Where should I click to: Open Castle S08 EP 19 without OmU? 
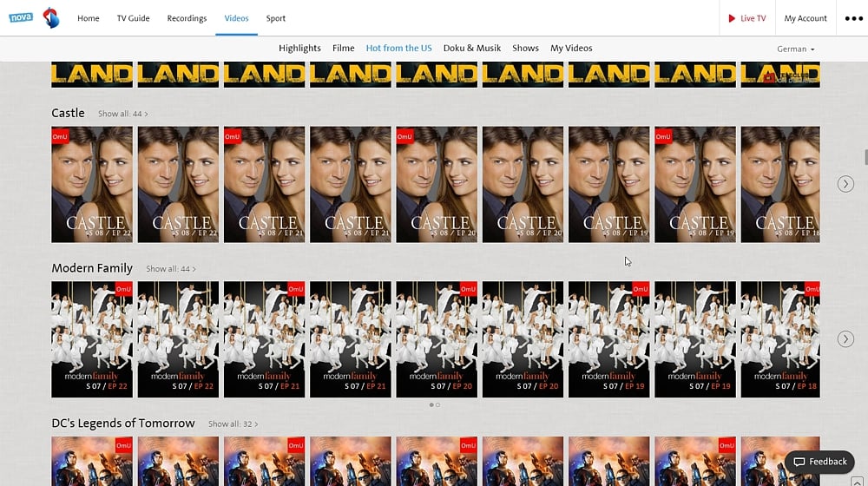(x=609, y=184)
